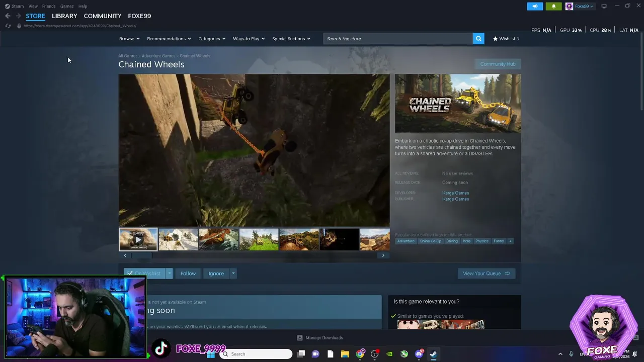Go back with the navigation arrow

(x=8, y=16)
